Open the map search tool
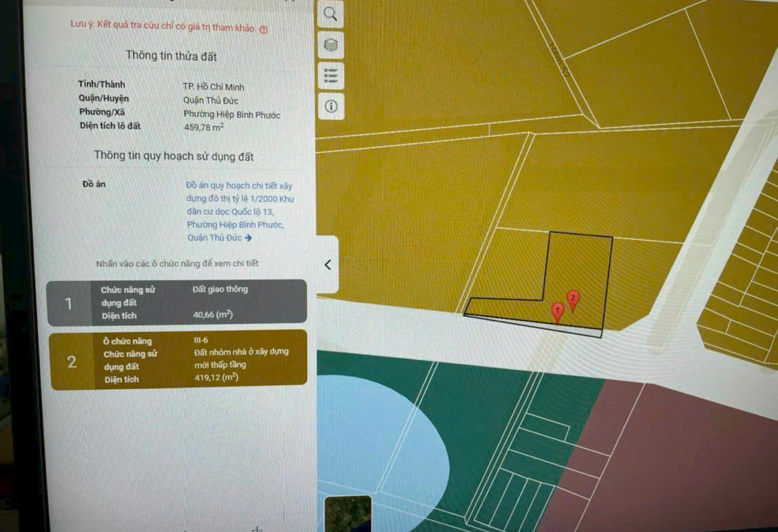778x532 pixels. [331, 14]
